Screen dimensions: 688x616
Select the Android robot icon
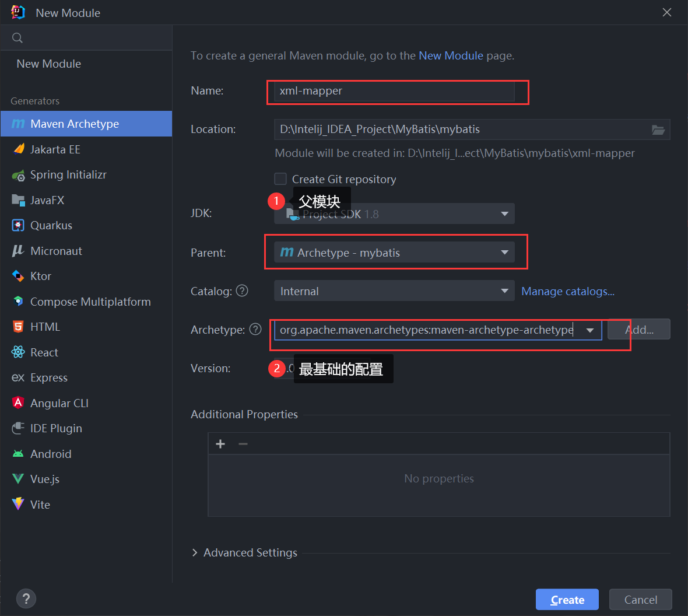click(18, 454)
